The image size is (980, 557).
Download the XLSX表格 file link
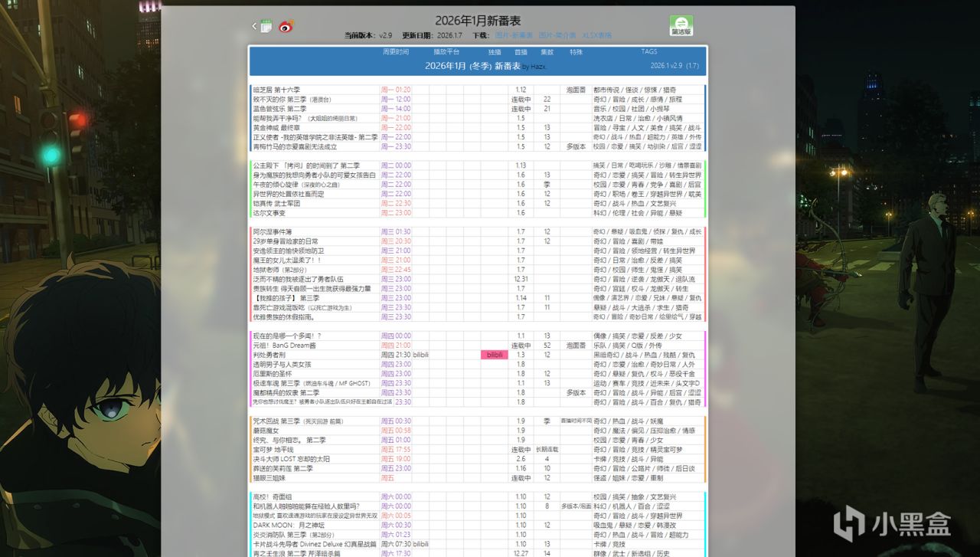tap(597, 35)
